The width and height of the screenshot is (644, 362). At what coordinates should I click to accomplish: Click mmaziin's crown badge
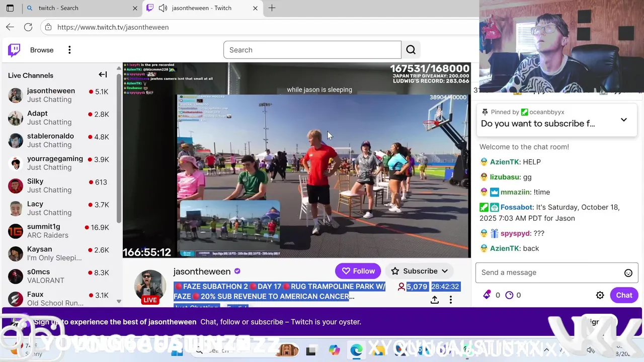tap(495, 192)
